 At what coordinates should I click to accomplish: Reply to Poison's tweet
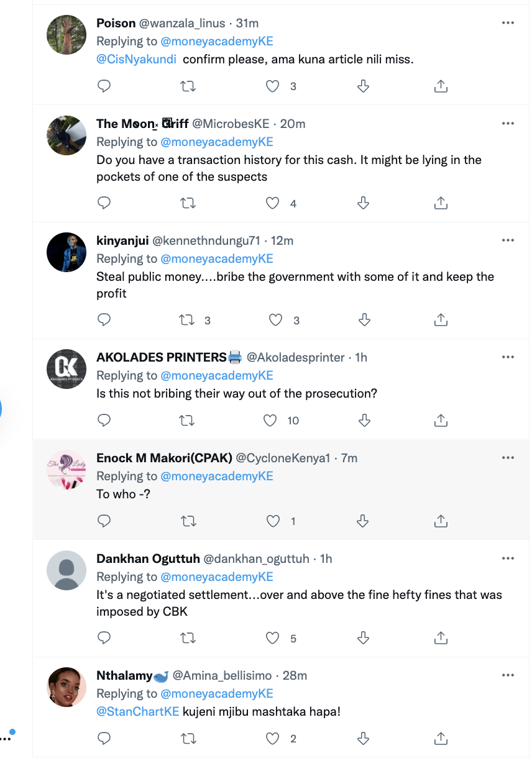coord(104,86)
